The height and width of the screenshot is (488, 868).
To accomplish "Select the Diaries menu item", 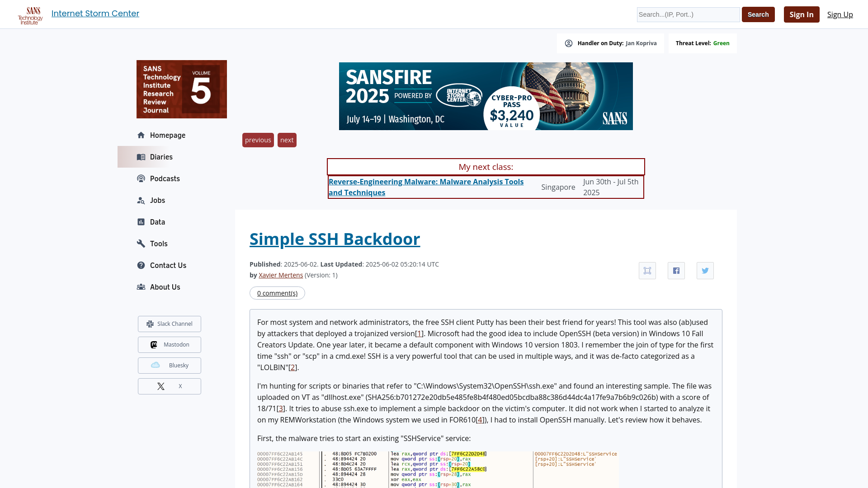I will click(161, 157).
